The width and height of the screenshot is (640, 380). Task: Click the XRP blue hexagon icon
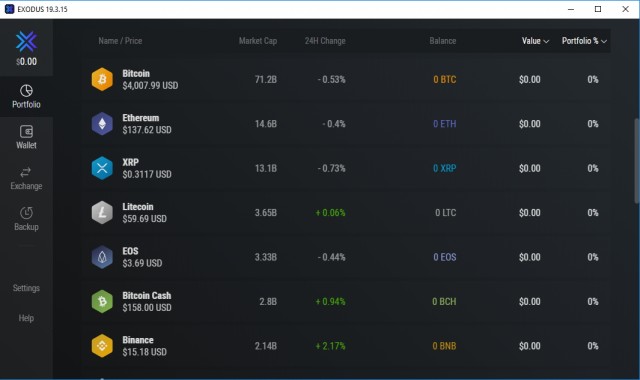click(x=102, y=168)
